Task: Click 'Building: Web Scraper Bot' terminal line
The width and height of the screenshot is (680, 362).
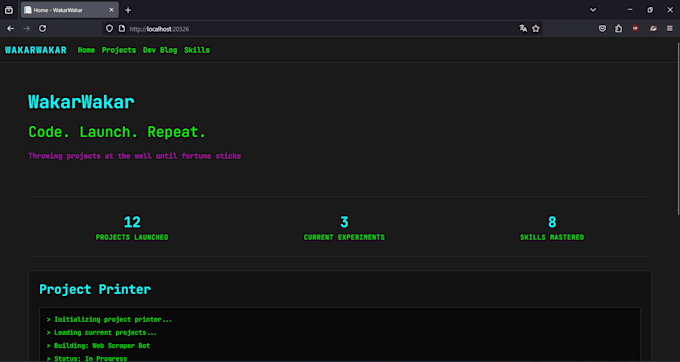Action: pos(98,346)
